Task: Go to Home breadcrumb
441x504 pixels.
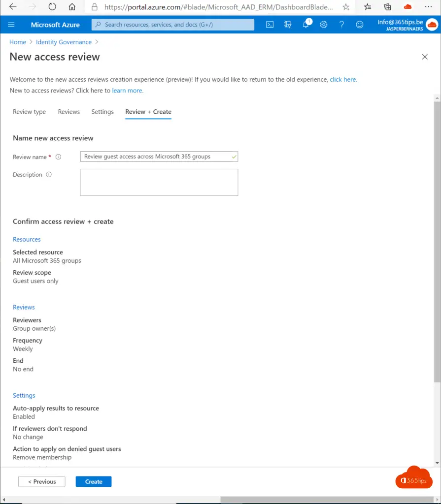Action: (18, 42)
